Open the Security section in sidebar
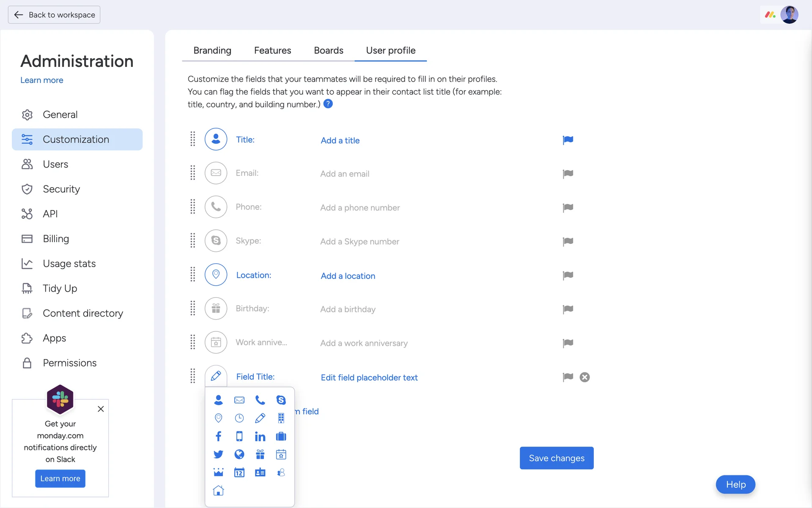 click(x=61, y=189)
